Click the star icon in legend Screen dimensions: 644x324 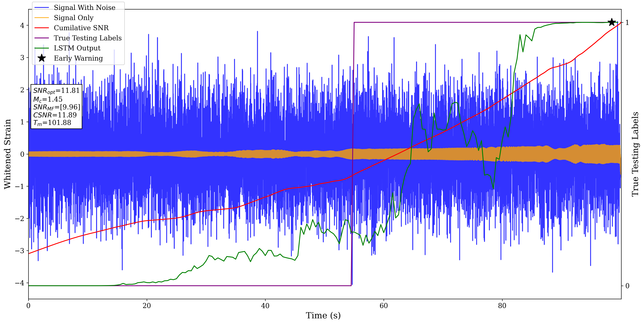42,58
